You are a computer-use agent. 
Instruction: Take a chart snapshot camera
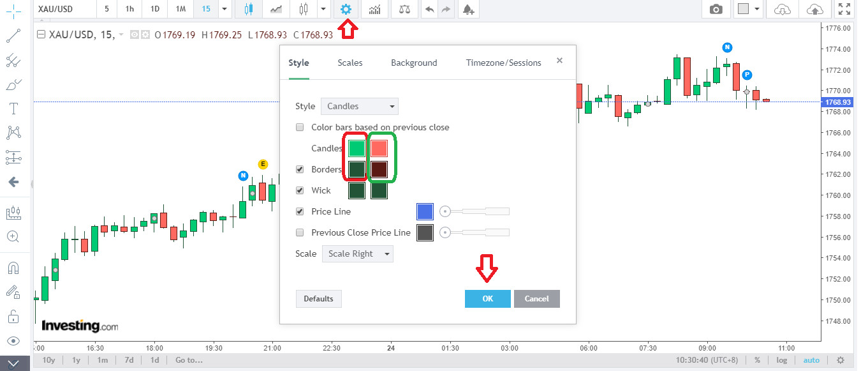click(x=716, y=9)
